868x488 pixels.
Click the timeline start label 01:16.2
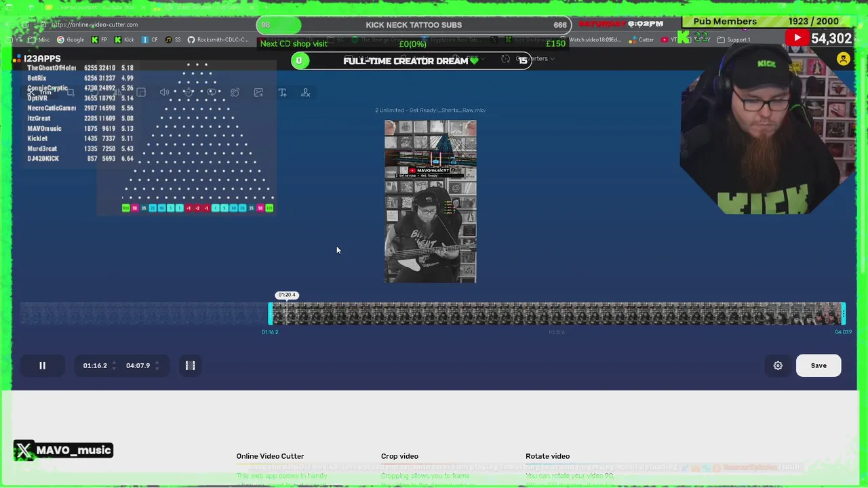pos(270,332)
